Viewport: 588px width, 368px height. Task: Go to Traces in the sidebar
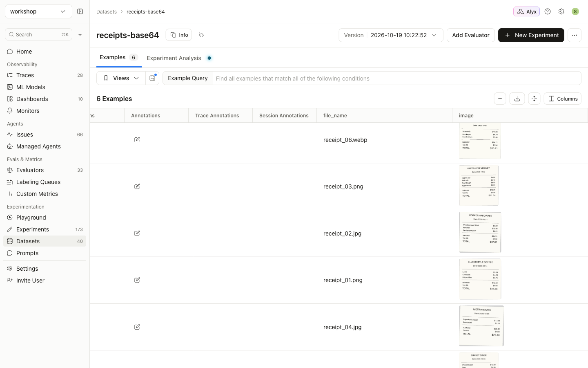coord(45,75)
